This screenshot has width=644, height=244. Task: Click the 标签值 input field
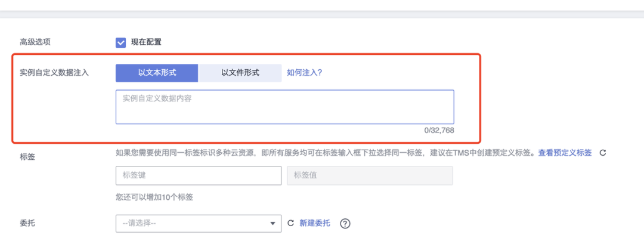370,176
